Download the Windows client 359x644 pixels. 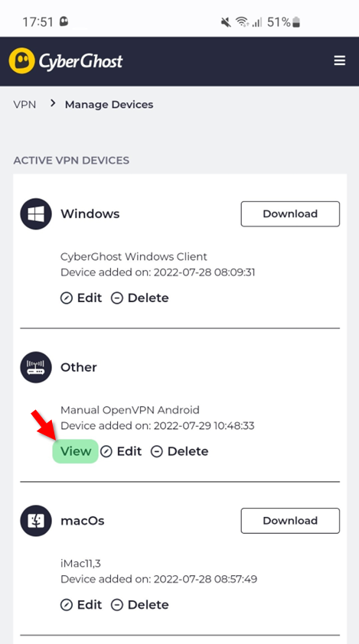290,213
